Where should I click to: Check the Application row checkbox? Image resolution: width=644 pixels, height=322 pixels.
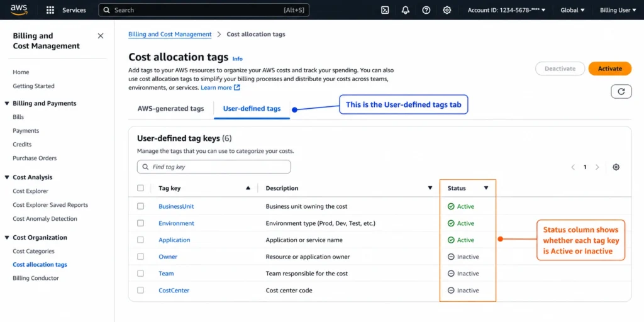pyautogui.click(x=140, y=240)
